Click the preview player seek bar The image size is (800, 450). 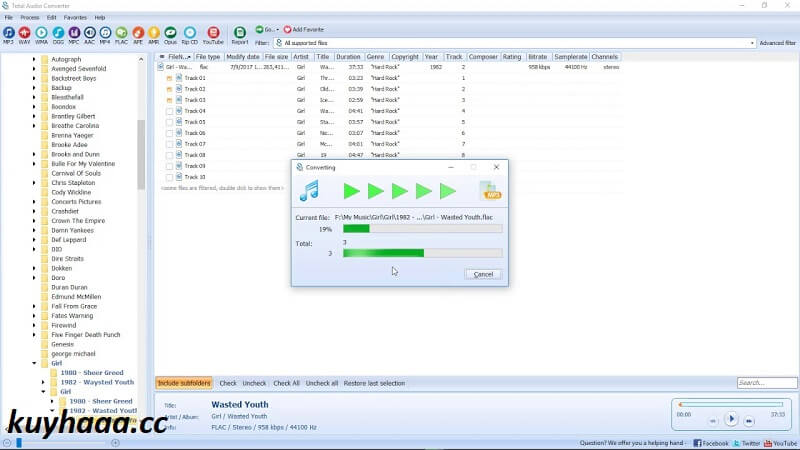coord(731,405)
